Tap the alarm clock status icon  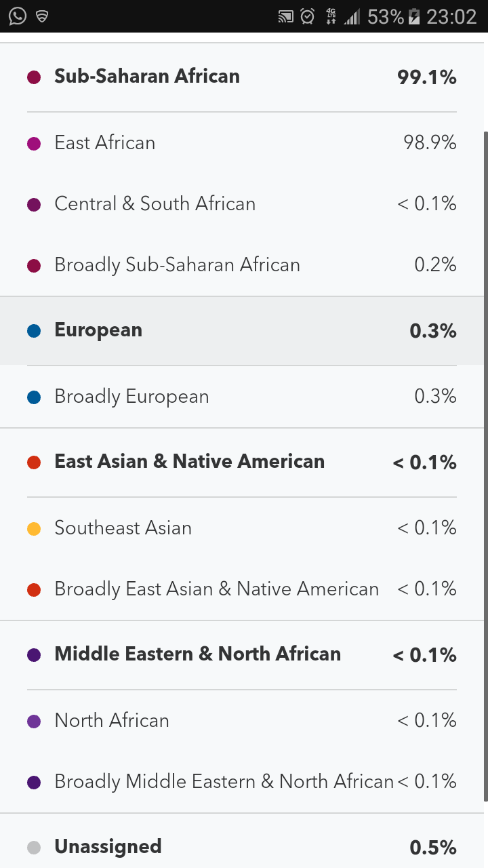pos(308,16)
